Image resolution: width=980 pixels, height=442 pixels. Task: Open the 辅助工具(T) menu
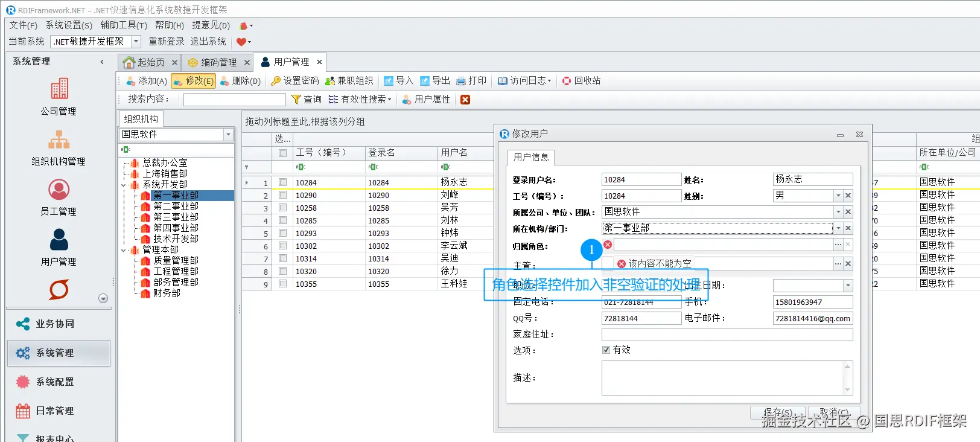(124, 25)
